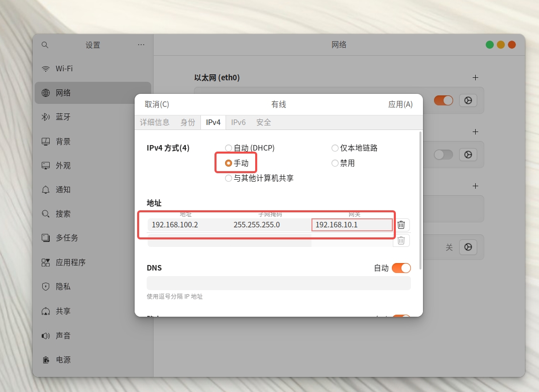539x392 pixels.
Task: Open 背景 settings panel
Action: tap(93, 141)
